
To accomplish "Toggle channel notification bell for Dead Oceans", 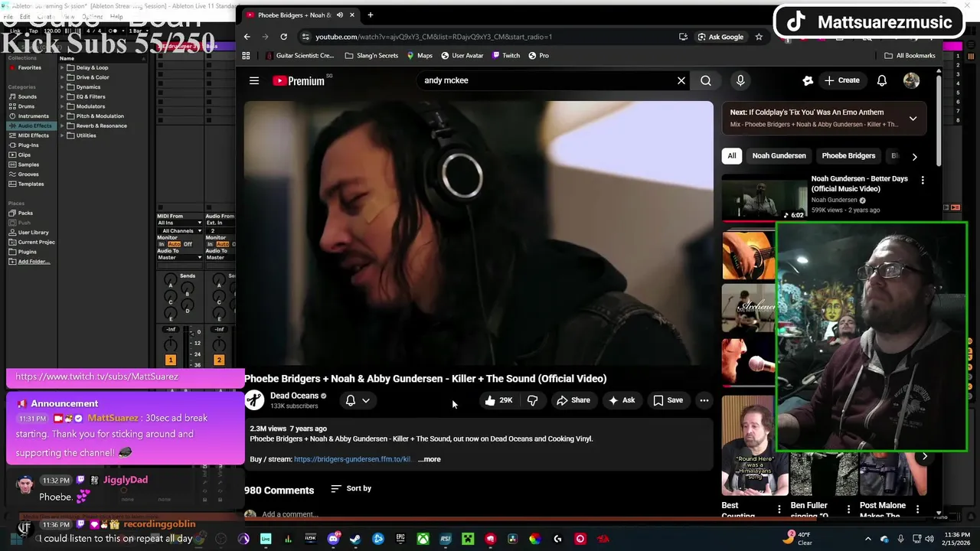I will point(351,400).
